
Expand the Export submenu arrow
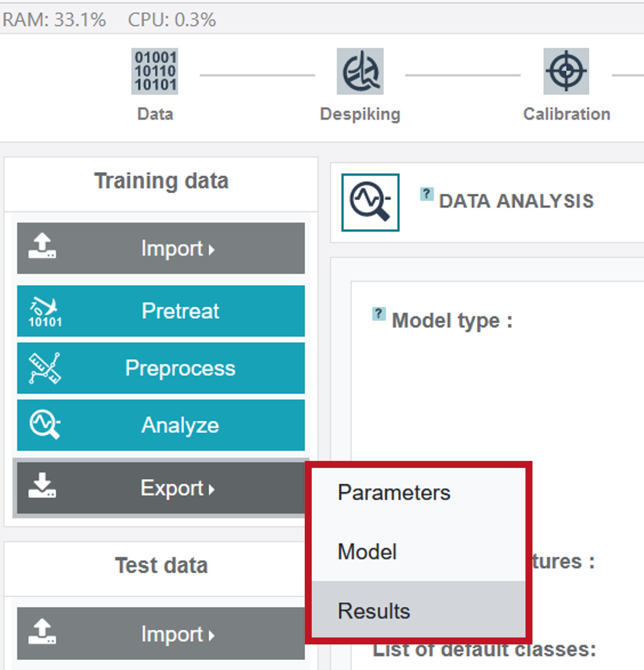pyautogui.click(x=212, y=489)
